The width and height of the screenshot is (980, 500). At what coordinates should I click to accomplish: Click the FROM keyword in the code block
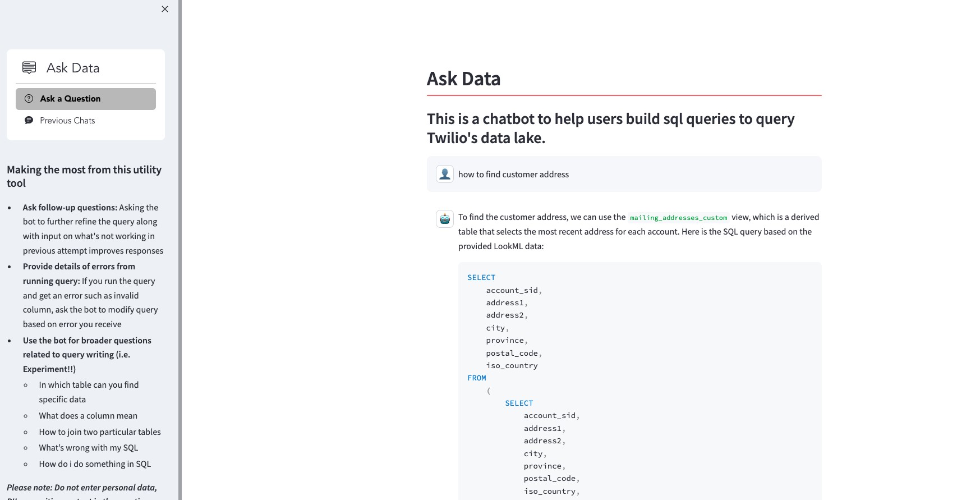477,378
